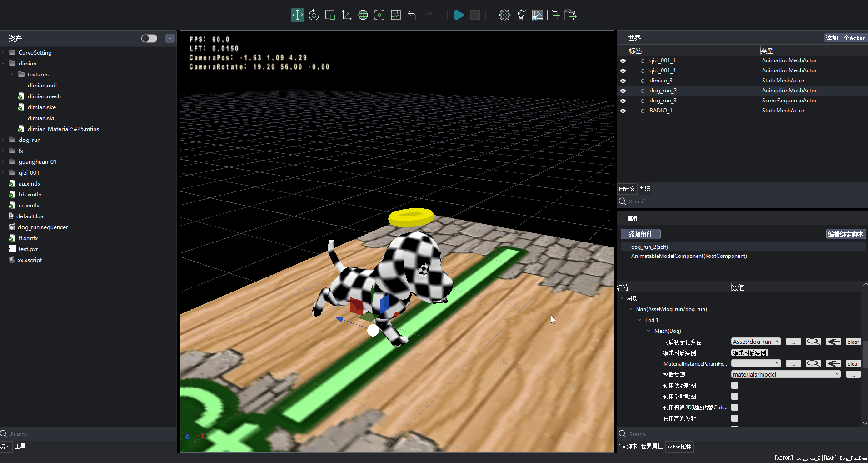Click the focus on selection icon

[379, 15]
